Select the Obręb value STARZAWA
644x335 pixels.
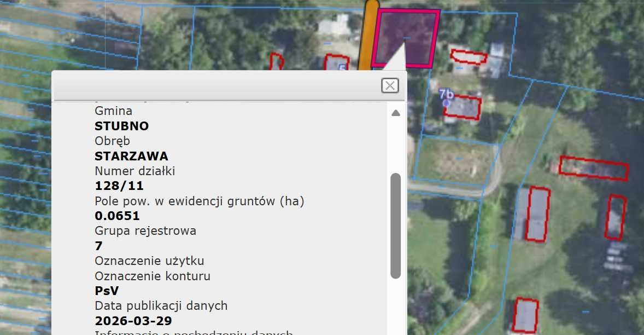tap(131, 156)
